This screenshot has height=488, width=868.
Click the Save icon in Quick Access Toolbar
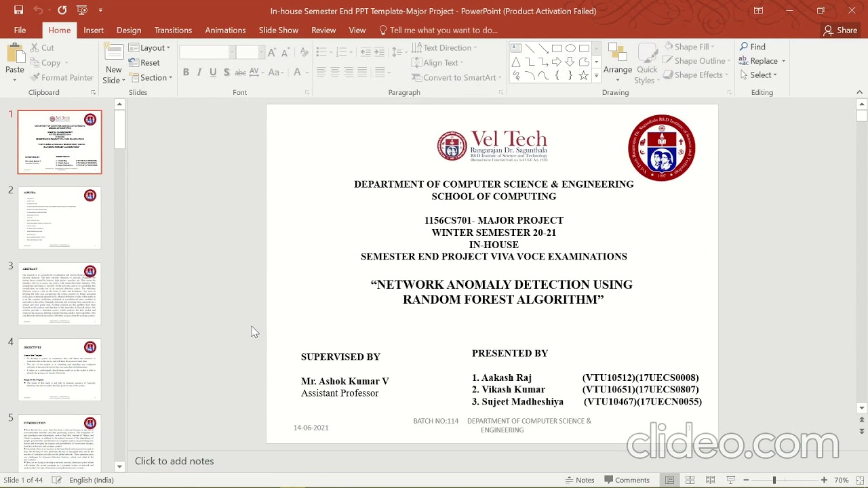pyautogui.click(x=18, y=10)
